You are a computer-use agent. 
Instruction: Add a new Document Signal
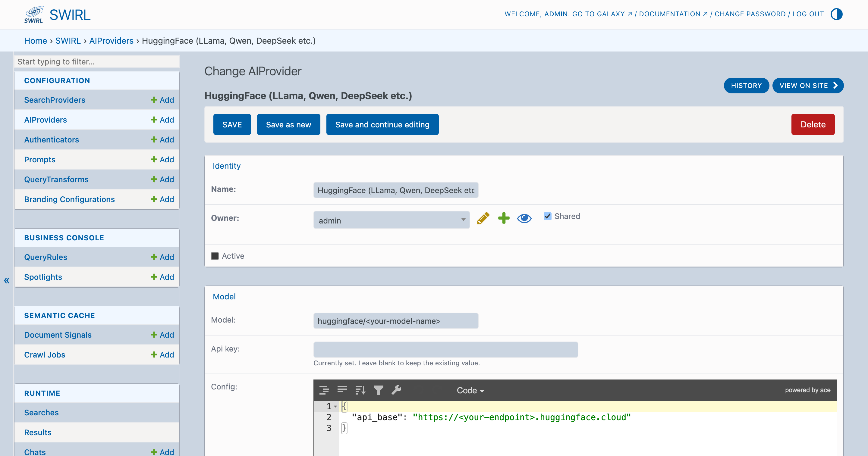pyautogui.click(x=162, y=335)
